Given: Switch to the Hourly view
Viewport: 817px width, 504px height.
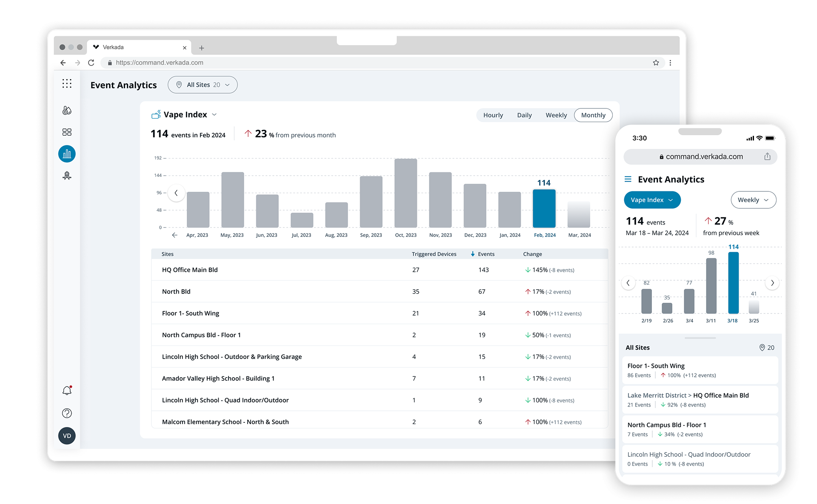Looking at the screenshot, I should coord(493,115).
